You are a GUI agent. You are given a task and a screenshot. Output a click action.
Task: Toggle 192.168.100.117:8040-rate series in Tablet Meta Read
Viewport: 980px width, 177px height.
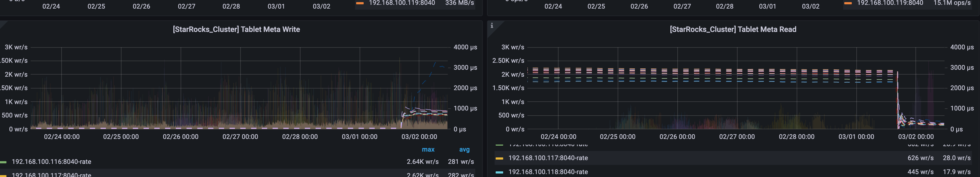548,158
